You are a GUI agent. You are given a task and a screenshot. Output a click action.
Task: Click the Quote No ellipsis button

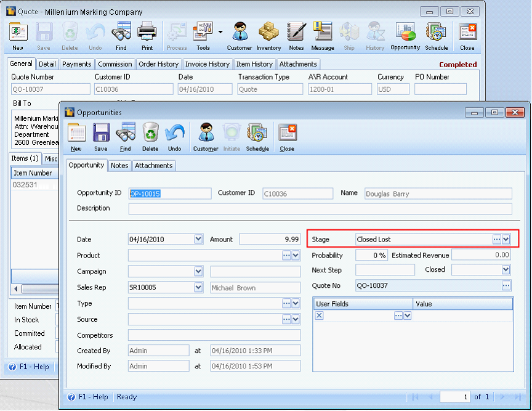pos(506,285)
